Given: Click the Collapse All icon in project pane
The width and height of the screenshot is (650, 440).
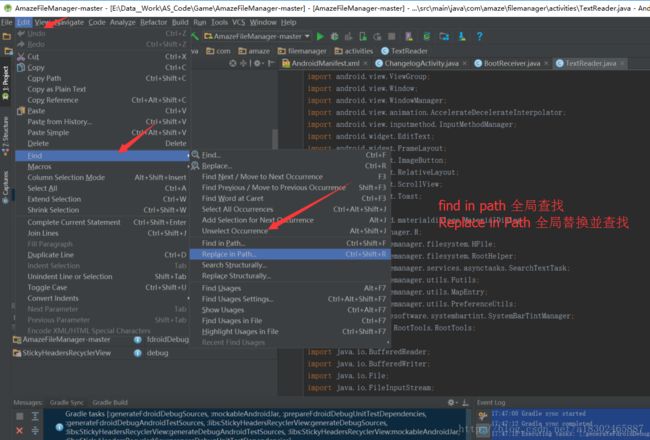Looking at the screenshot, I should [243, 63].
